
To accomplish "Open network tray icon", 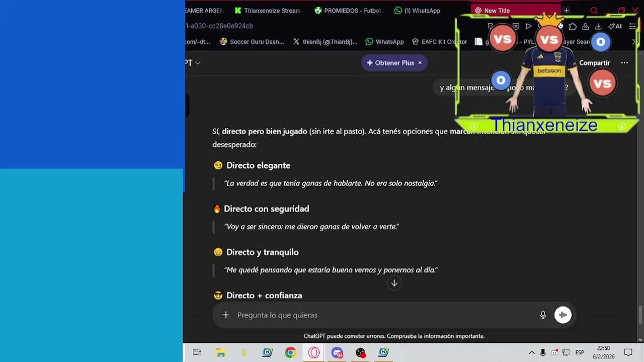I will (566, 353).
